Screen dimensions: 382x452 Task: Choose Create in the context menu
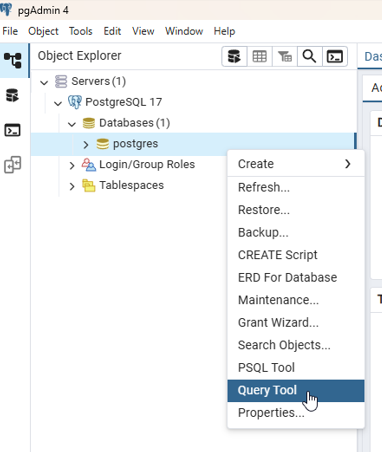point(296,164)
